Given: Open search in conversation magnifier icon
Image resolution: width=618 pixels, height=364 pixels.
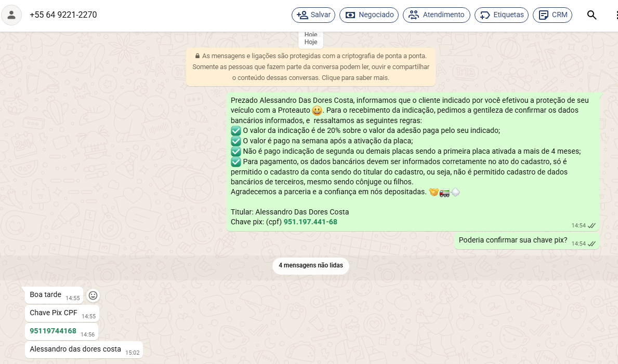Looking at the screenshot, I should 591,15.
